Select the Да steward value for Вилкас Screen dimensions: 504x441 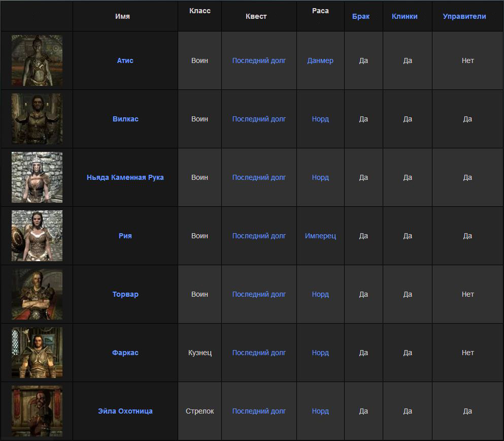[467, 119]
